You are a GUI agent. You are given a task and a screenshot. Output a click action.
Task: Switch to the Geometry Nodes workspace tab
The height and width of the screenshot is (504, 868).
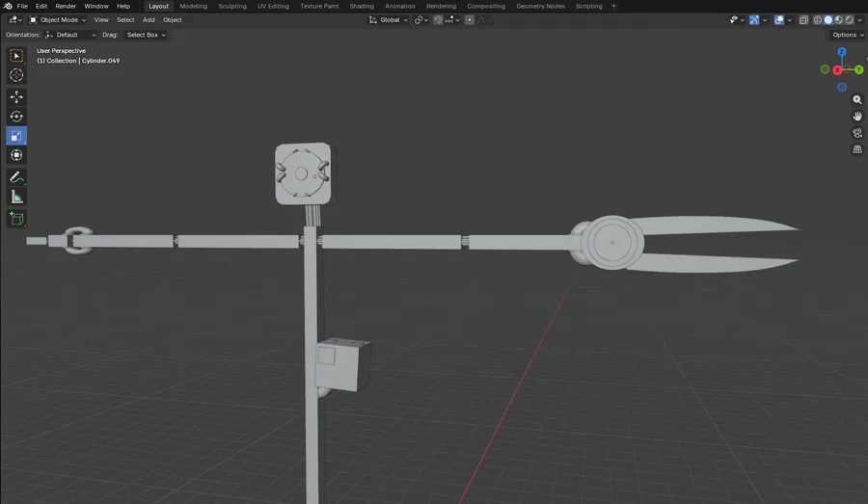coord(540,6)
